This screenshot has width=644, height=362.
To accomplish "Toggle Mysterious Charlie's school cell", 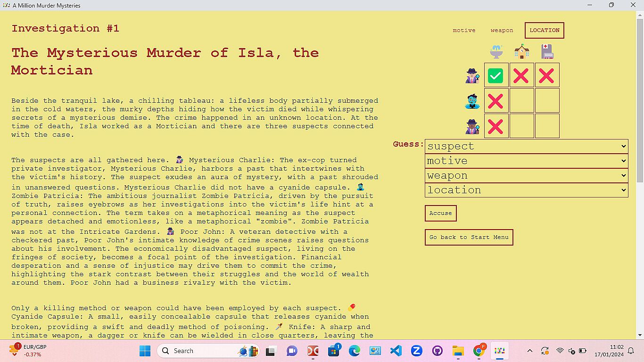I will click(521, 75).
